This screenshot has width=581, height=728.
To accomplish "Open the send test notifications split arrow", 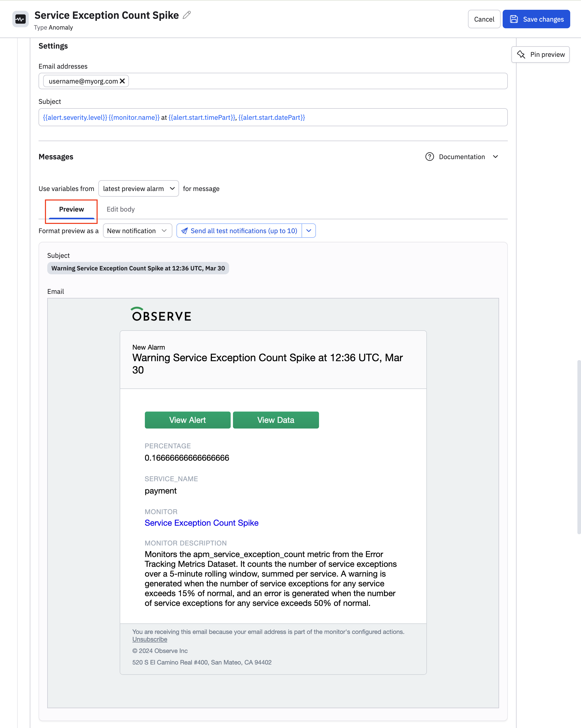I will (309, 231).
